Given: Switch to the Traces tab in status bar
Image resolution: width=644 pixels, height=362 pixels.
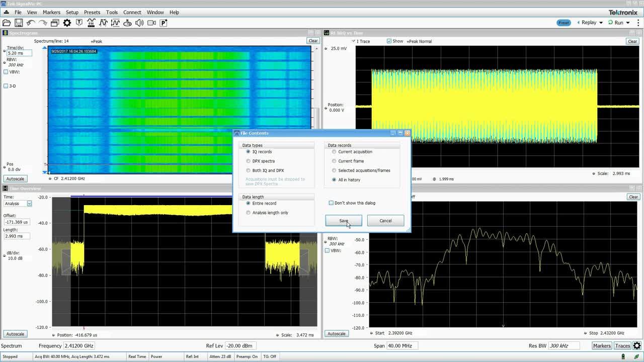Looking at the screenshot, I should (x=622, y=345).
